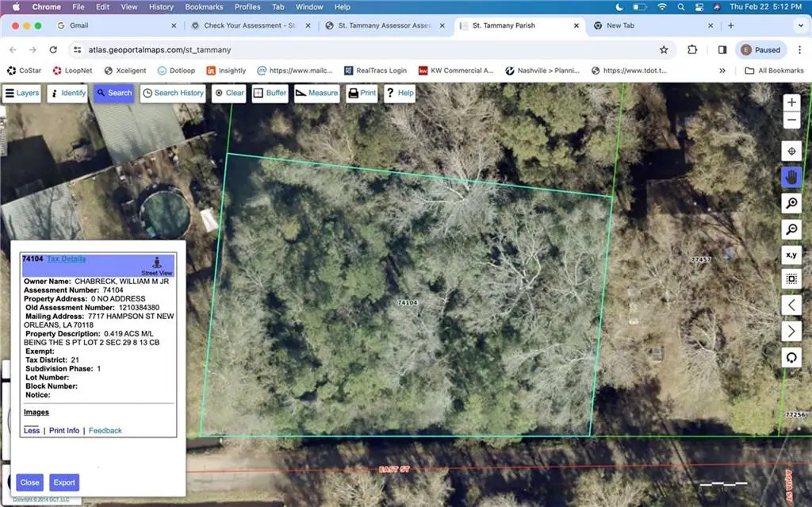The image size is (812, 507).
Task: Open the Feedback link
Action: click(105, 430)
